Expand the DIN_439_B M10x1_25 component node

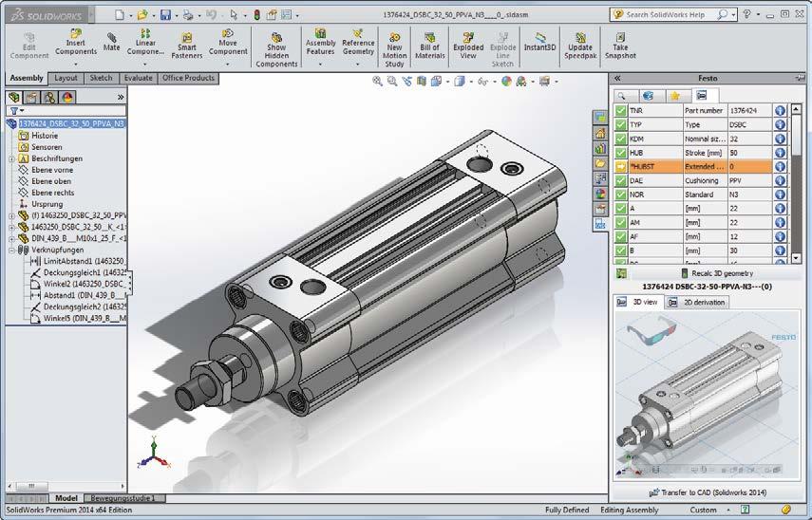(x=11, y=238)
